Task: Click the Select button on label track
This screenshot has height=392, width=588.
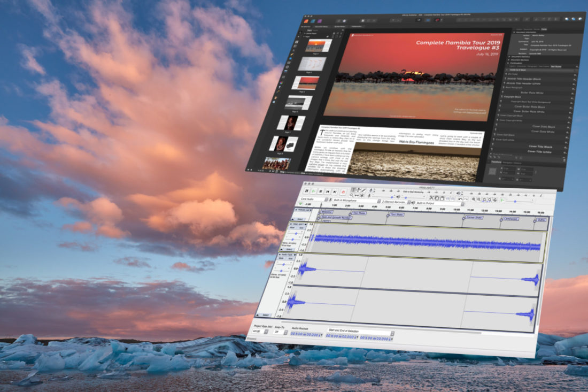Action: coord(300,219)
